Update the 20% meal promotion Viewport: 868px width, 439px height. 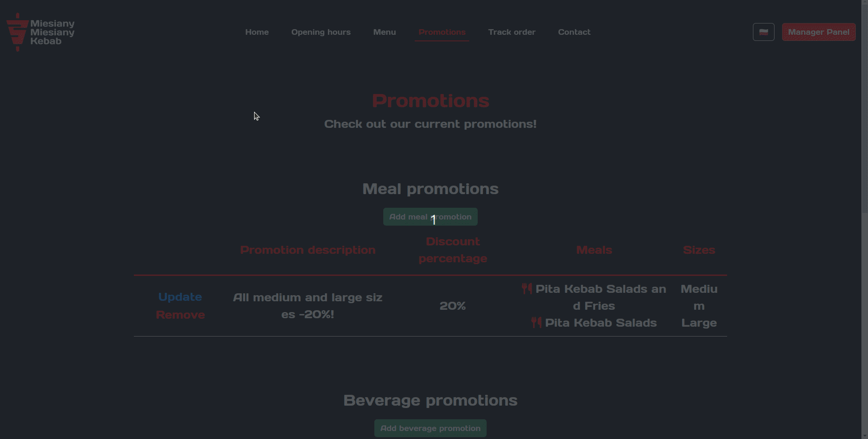tap(180, 297)
